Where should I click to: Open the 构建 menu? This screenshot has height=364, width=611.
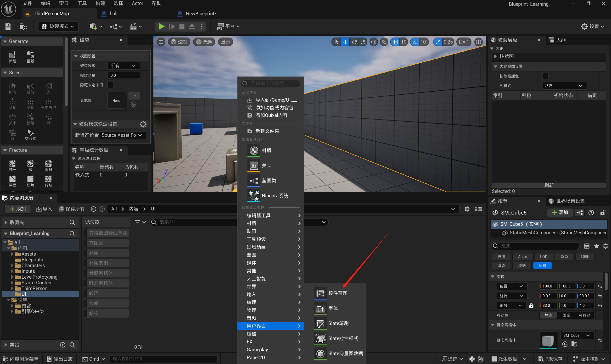pos(100,3)
